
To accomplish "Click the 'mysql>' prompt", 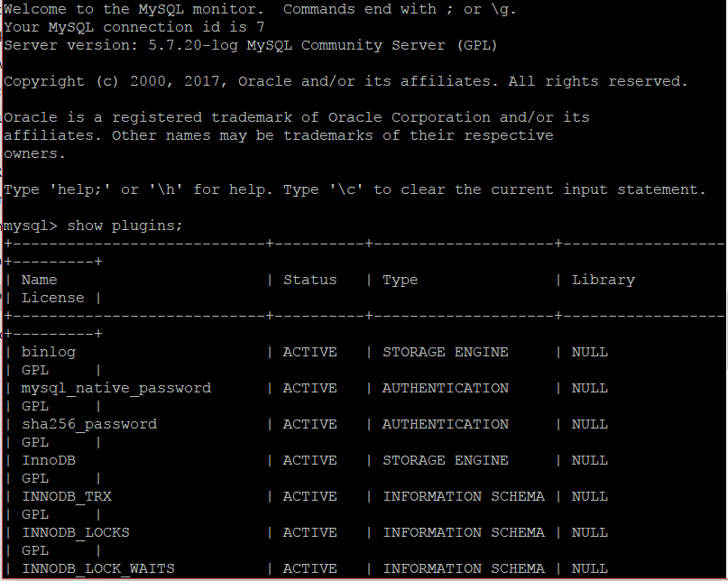I will (x=30, y=226).
